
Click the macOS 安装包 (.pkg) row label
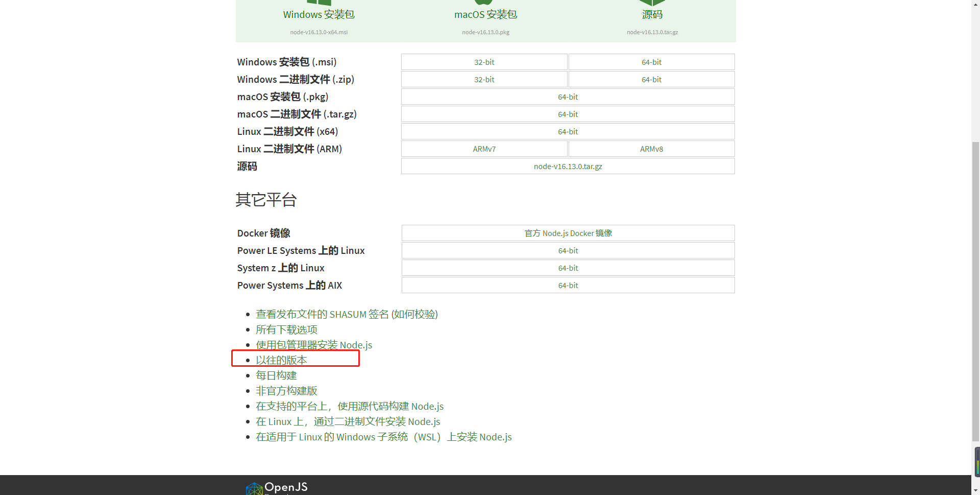coord(283,97)
